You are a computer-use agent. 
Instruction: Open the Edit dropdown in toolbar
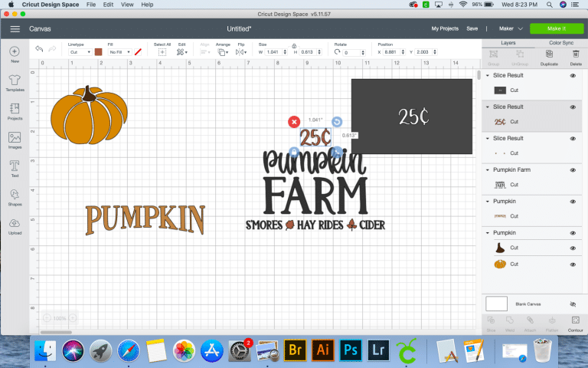point(182,52)
